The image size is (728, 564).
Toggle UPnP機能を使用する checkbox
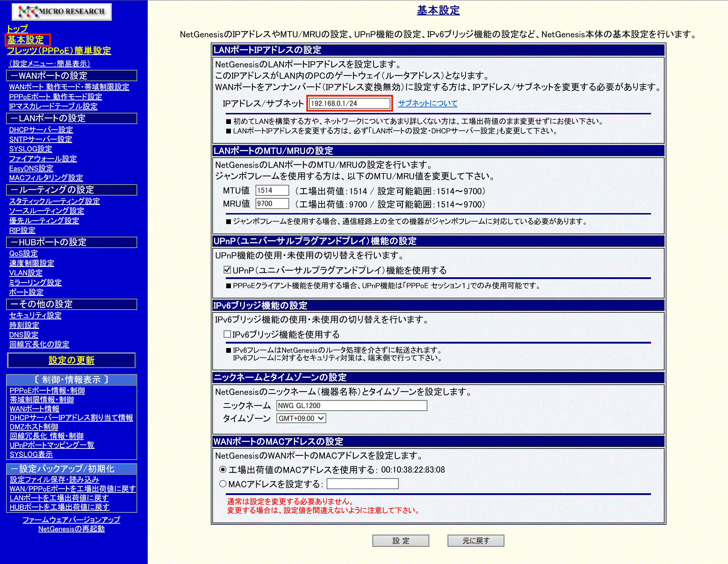click(227, 270)
